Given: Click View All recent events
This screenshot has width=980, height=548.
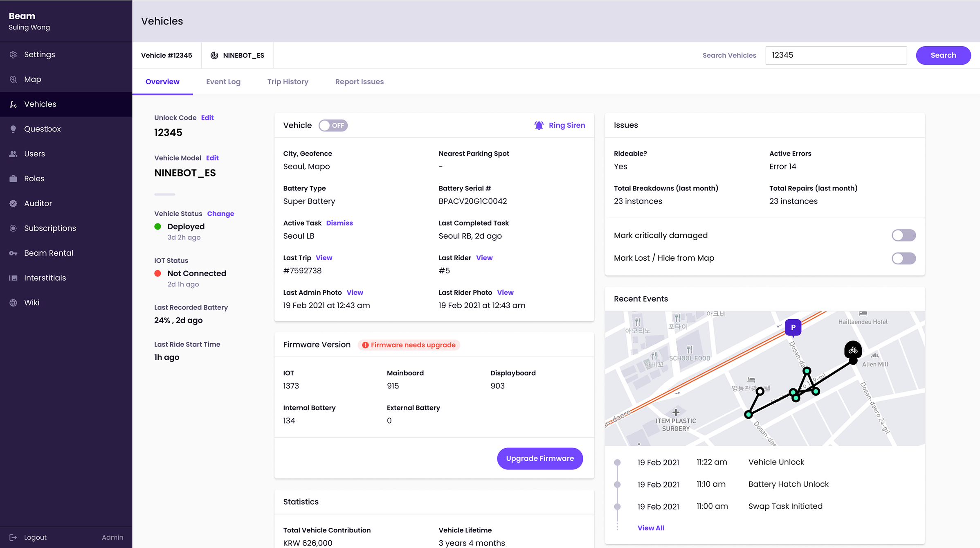Looking at the screenshot, I should pyautogui.click(x=651, y=528).
